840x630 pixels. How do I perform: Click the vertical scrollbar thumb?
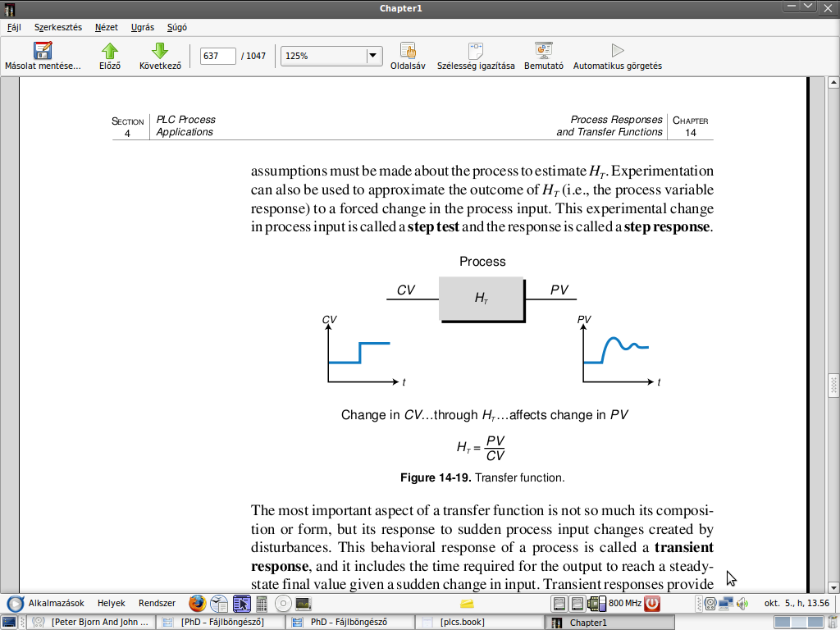click(833, 386)
